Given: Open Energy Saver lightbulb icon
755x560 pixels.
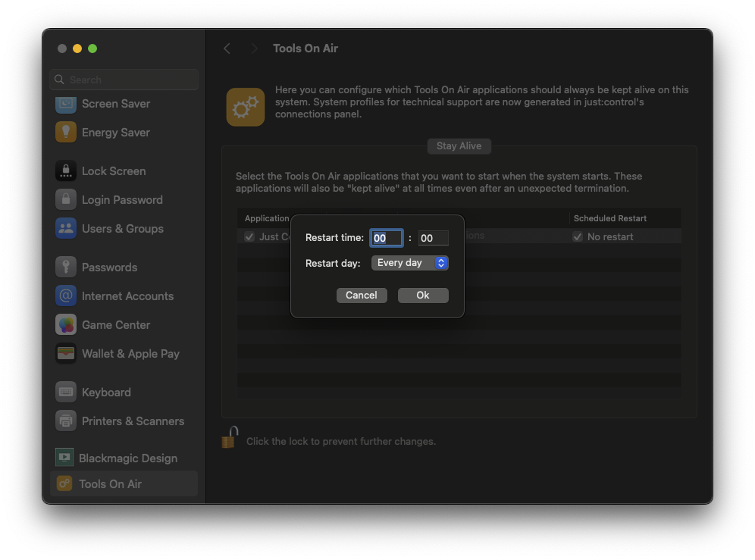Looking at the screenshot, I should (66, 133).
